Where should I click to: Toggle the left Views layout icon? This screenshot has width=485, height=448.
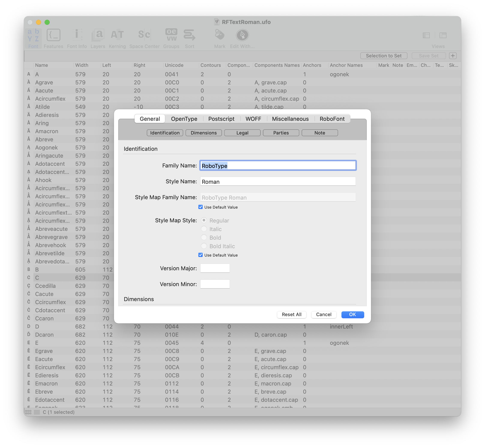coord(426,35)
